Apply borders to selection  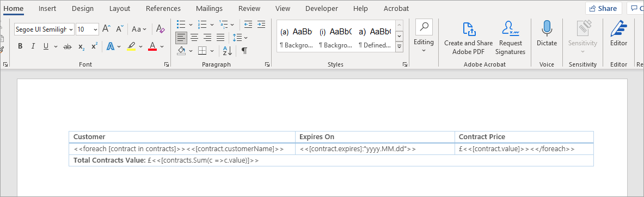click(x=202, y=51)
